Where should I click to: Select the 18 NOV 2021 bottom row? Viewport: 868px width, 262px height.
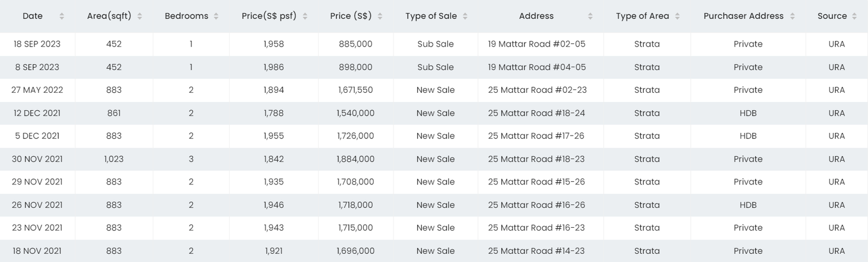point(434,251)
